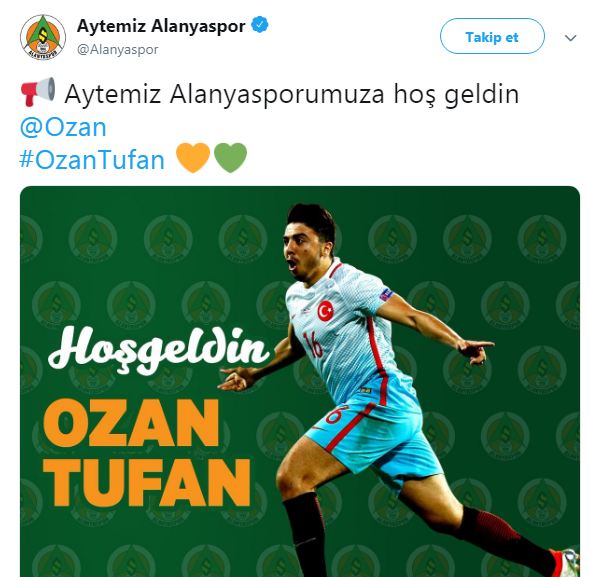Follow the account with Takip et

[x=492, y=37]
